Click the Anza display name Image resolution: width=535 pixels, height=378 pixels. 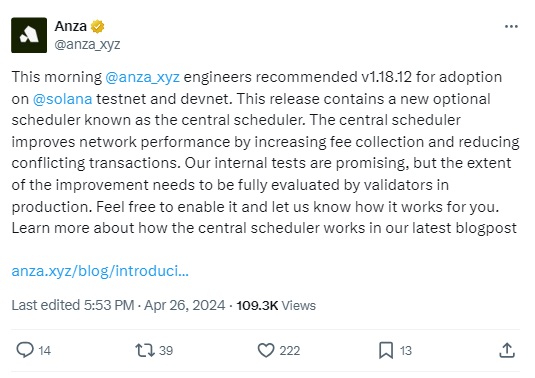coord(71,26)
